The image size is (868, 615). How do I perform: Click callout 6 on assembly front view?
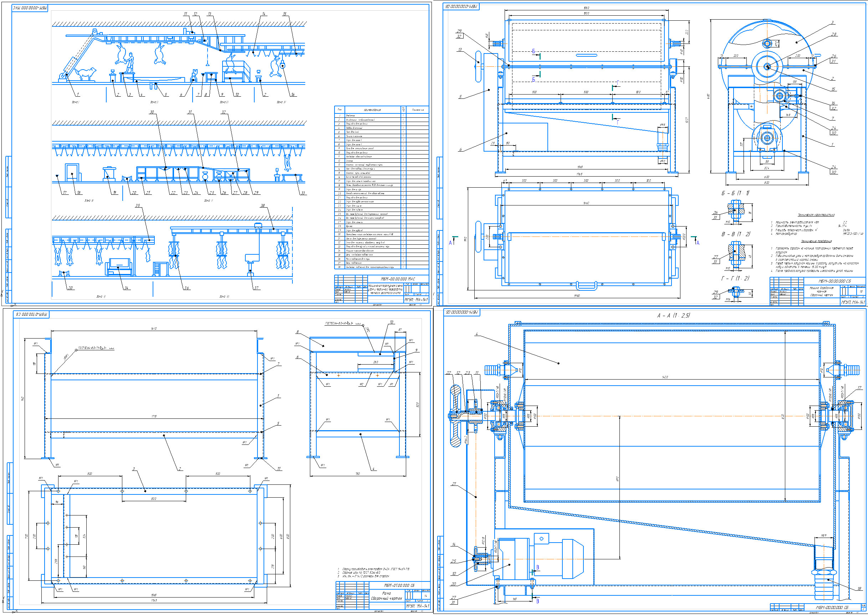pos(460,149)
